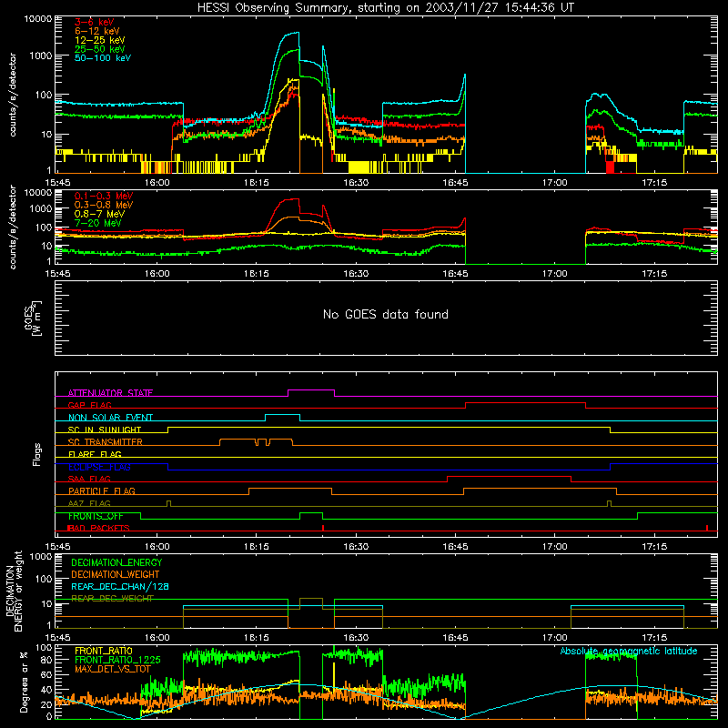Pick the 7-20 MeV legend label
The width and height of the screenshot is (728, 728).
coord(98,223)
